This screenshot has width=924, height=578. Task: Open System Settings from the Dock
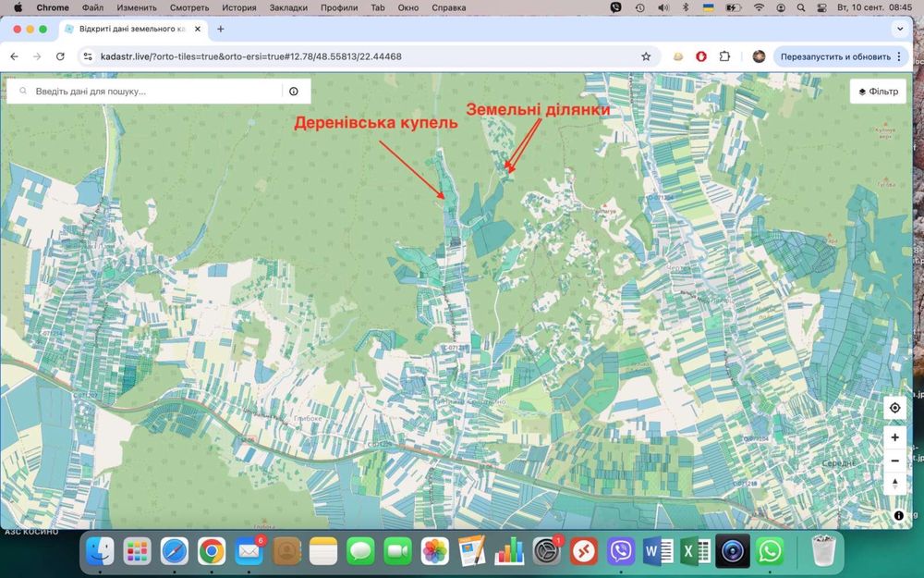click(547, 552)
